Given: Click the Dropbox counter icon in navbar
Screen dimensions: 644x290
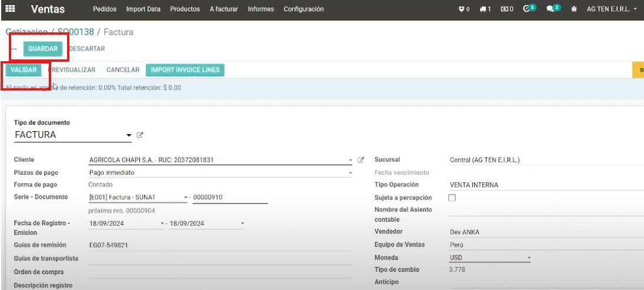Looking at the screenshot, I should click(463, 9).
